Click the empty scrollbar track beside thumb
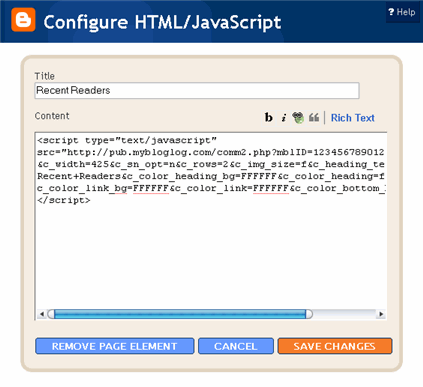423x387 pixels. (344, 314)
